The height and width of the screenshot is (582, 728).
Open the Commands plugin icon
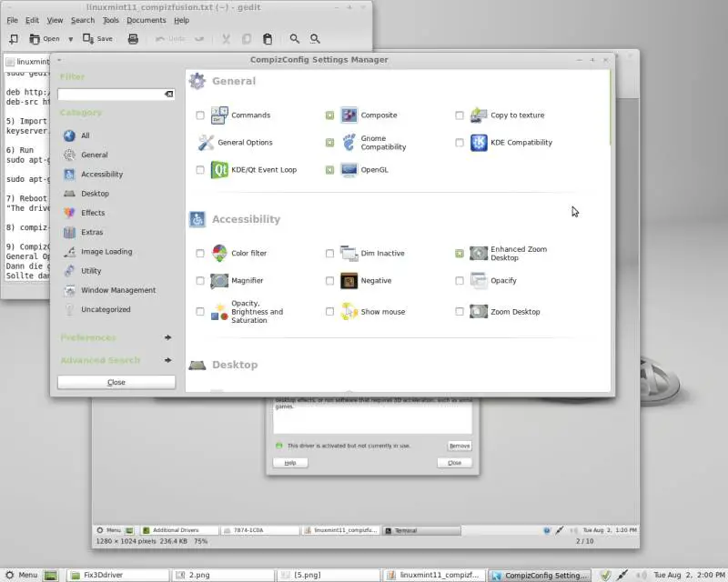click(x=219, y=115)
